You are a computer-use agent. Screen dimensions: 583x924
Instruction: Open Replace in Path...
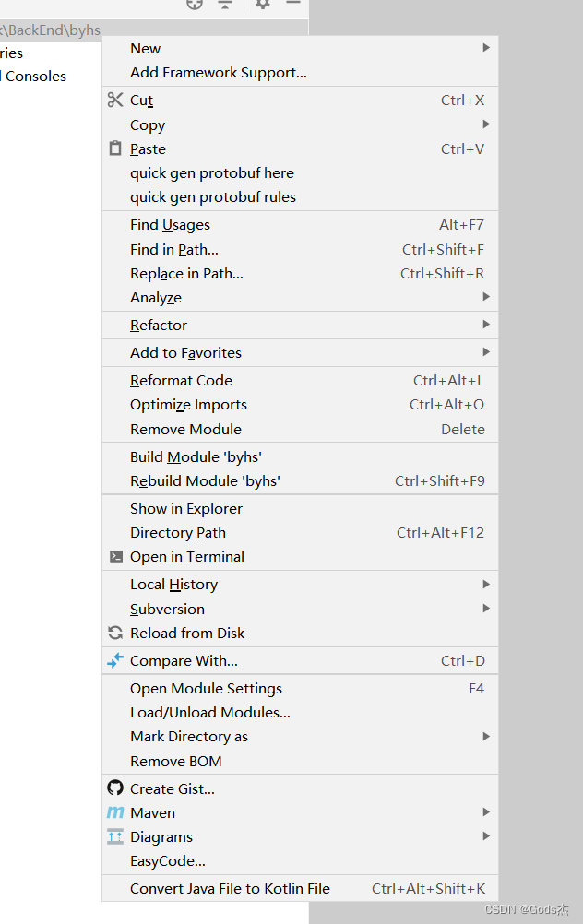pos(300,274)
